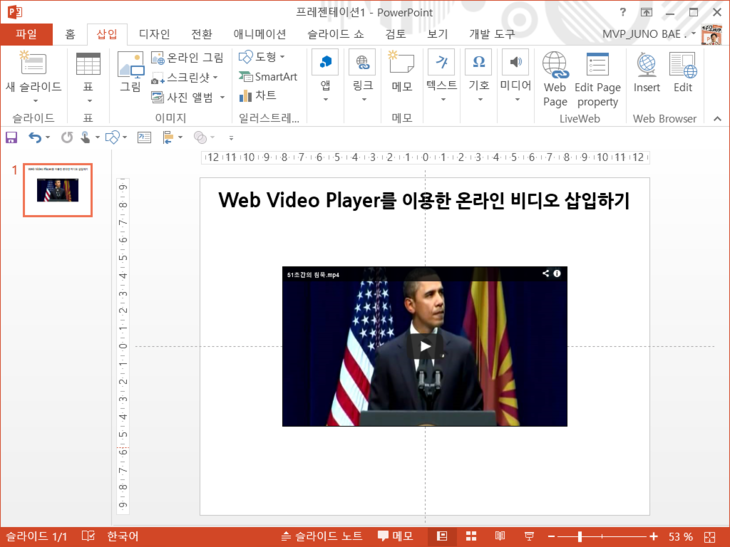Switch to Slide Sorter view
Screen dimensions: 730x547
click(x=471, y=536)
